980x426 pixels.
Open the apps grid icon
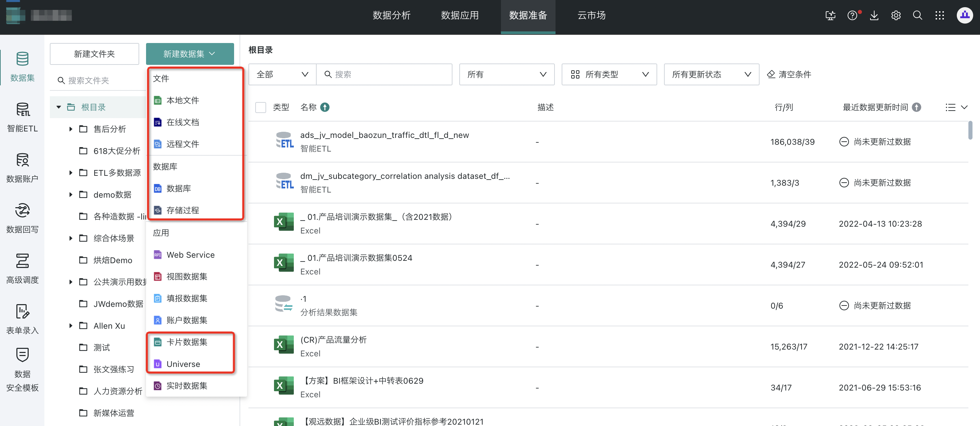click(939, 16)
